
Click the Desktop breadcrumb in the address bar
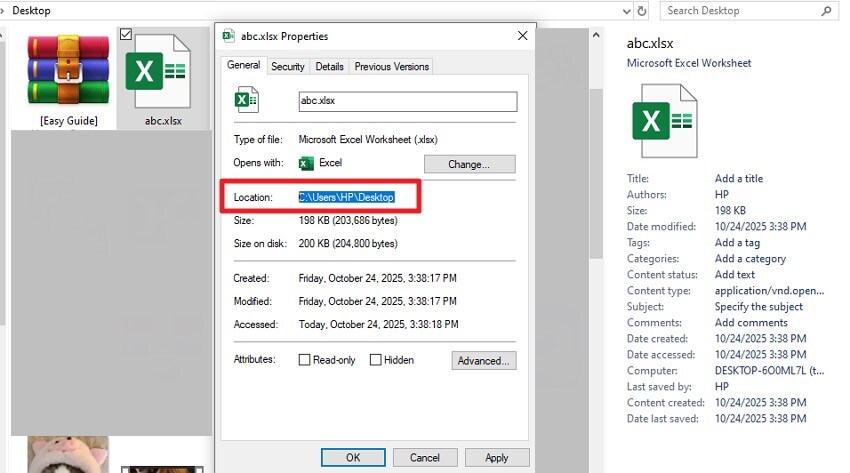click(x=31, y=10)
